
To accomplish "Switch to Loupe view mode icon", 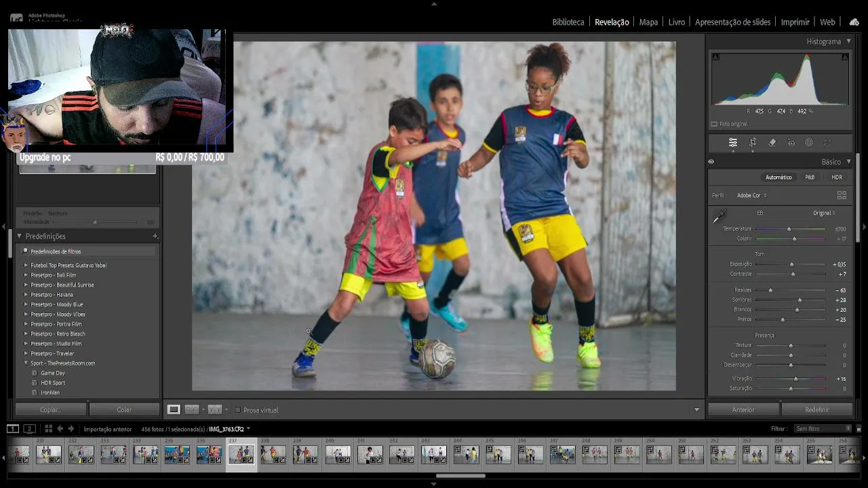I will pyautogui.click(x=174, y=409).
